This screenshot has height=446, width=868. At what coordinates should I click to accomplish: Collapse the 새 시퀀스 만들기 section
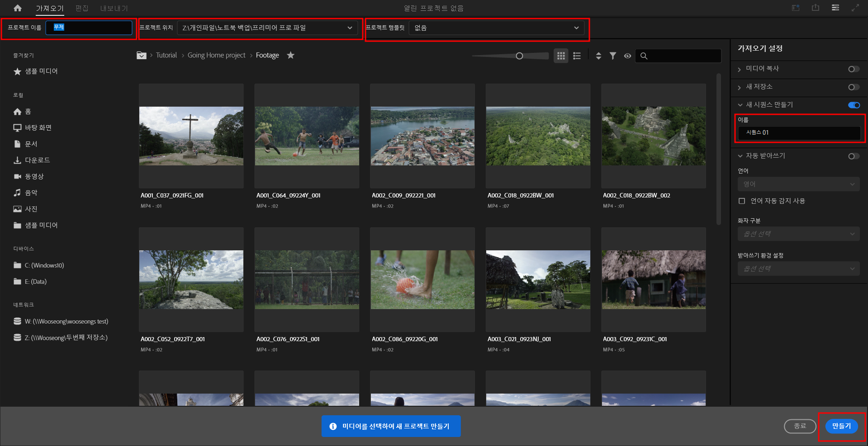(x=740, y=105)
